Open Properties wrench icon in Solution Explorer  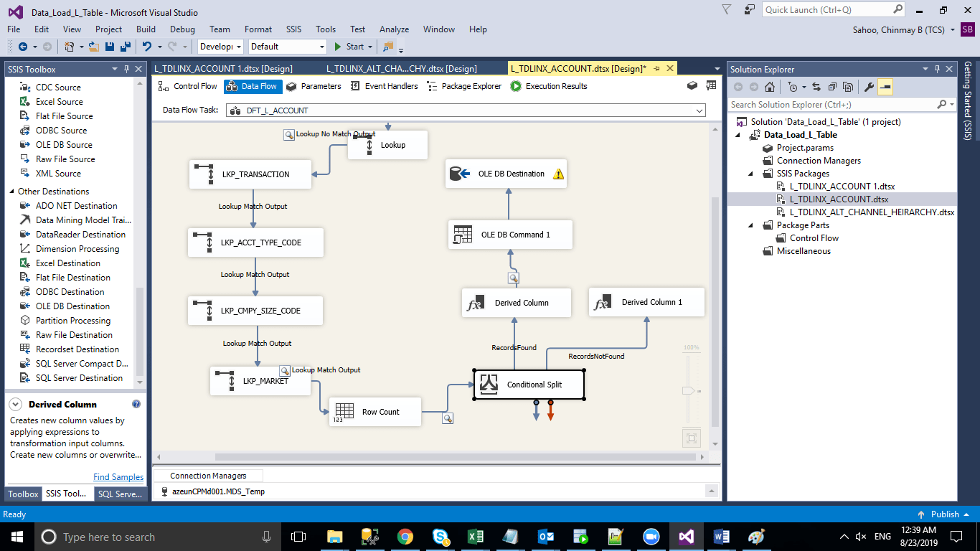868,87
